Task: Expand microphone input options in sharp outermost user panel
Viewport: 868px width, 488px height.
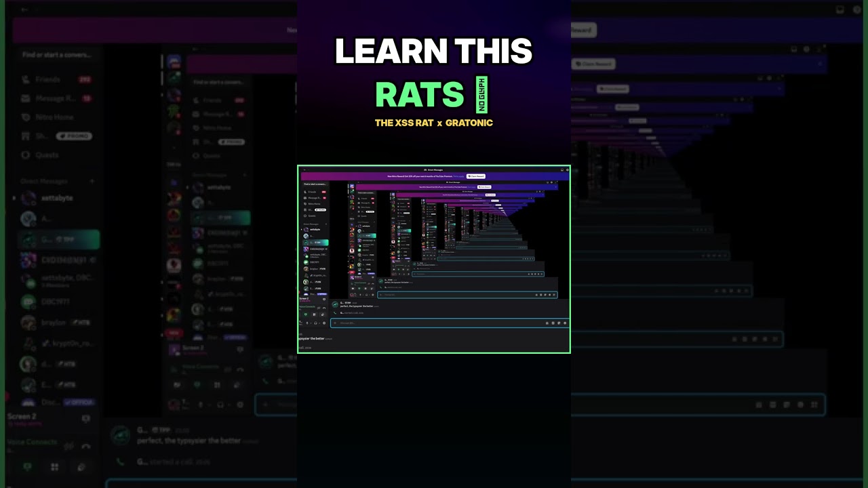Action: [311, 323]
